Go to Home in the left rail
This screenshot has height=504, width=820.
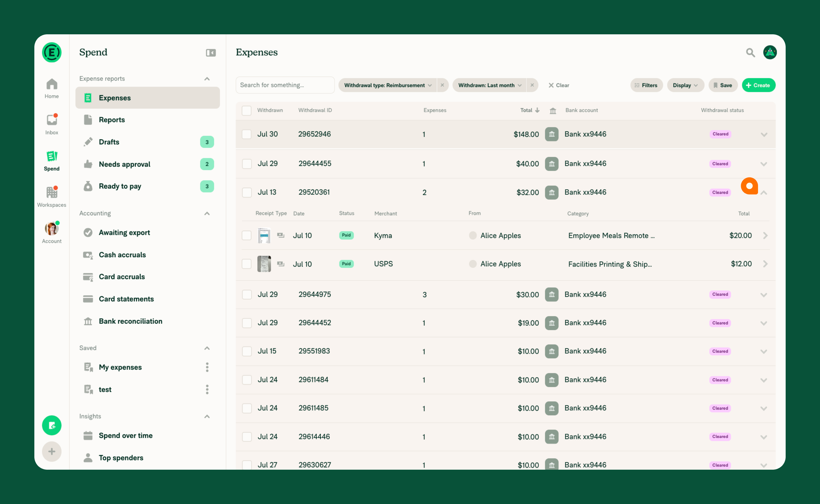click(52, 88)
